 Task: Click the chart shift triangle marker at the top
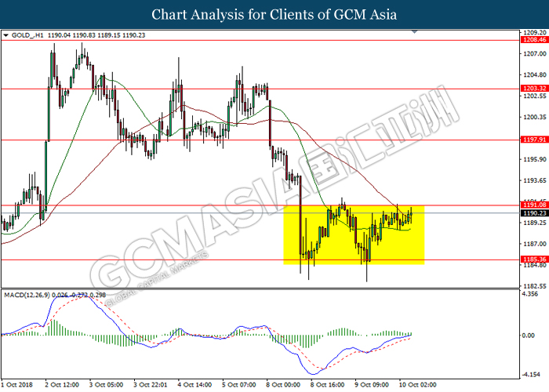click(415, 32)
